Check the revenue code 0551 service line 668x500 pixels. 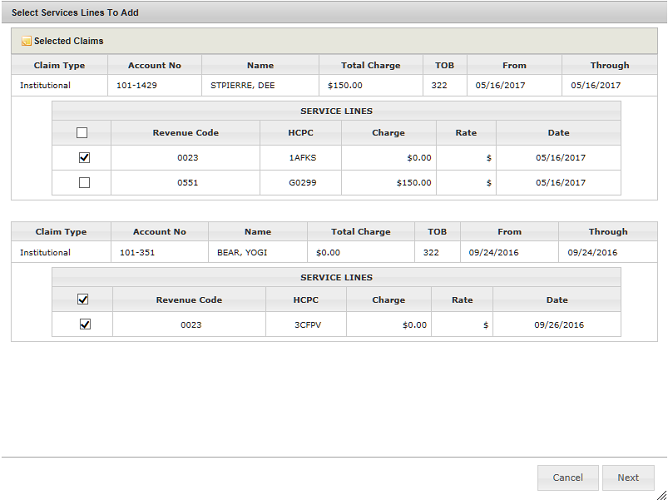point(84,183)
